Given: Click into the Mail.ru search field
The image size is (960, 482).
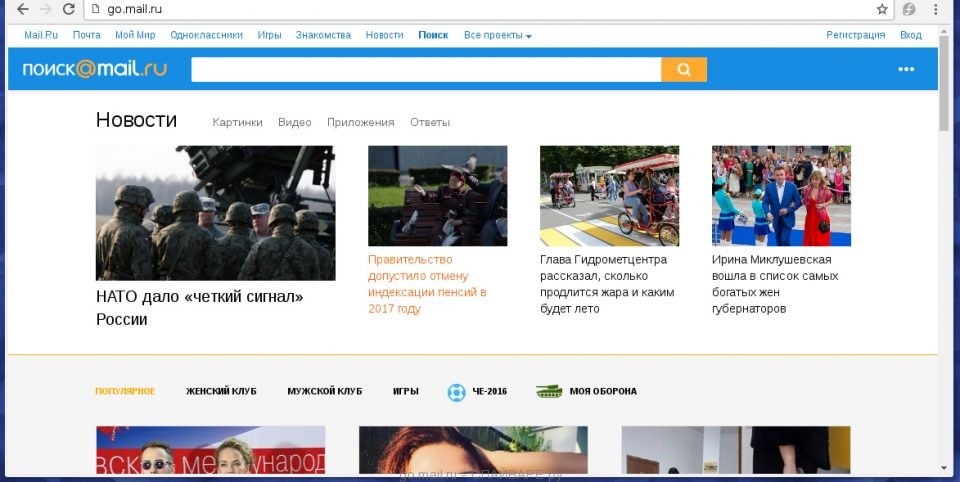Looking at the screenshot, I should tap(426, 69).
